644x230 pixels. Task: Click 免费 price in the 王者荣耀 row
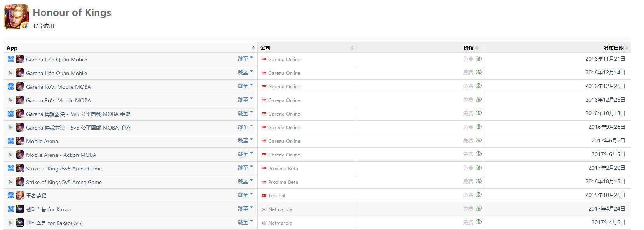coord(468,195)
